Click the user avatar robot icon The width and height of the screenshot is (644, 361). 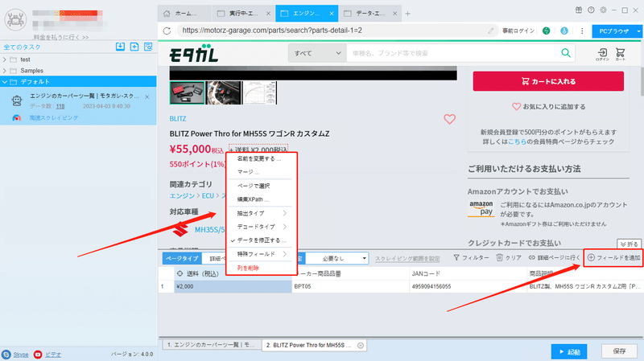click(x=15, y=19)
